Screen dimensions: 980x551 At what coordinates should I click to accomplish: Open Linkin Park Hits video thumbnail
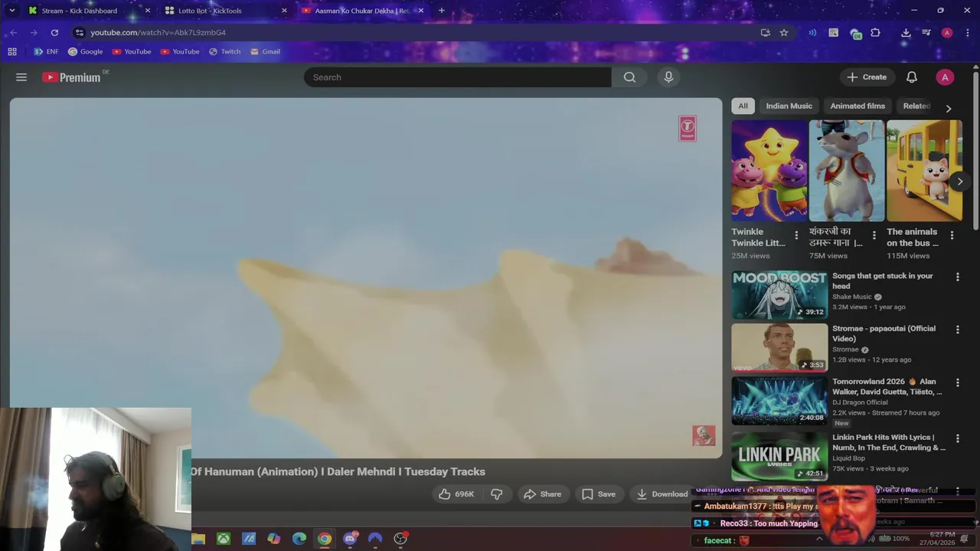tap(779, 456)
